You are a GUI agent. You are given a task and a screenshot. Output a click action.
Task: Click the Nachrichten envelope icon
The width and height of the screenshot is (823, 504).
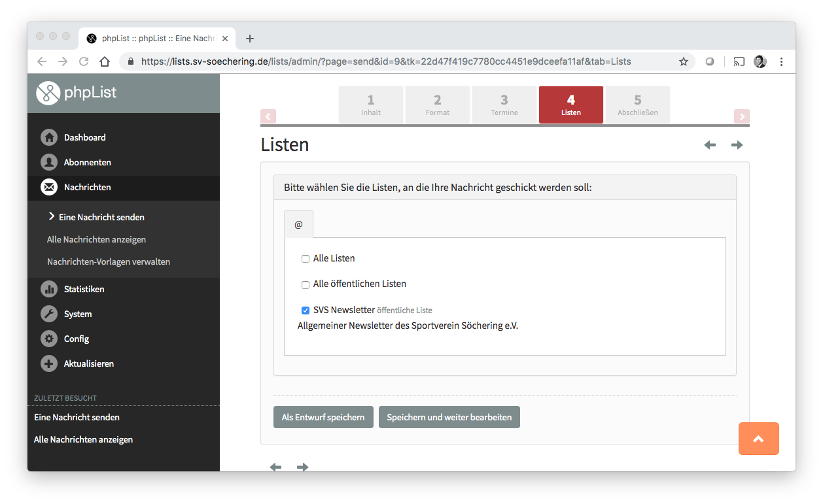[49, 187]
